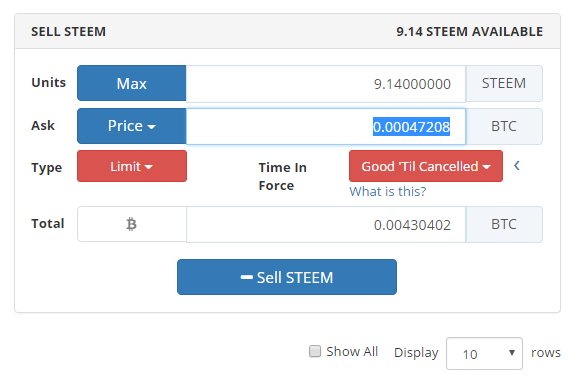Click the SELL STEEM panel header
The height and width of the screenshot is (383, 586).
pyautogui.click(x=287, y=31)
